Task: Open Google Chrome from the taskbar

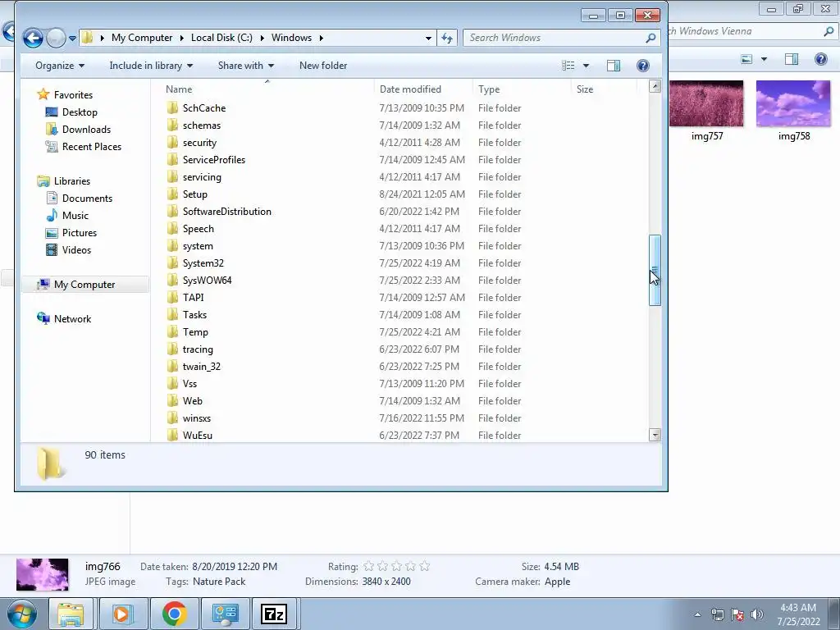Action: tap(174, 614)
